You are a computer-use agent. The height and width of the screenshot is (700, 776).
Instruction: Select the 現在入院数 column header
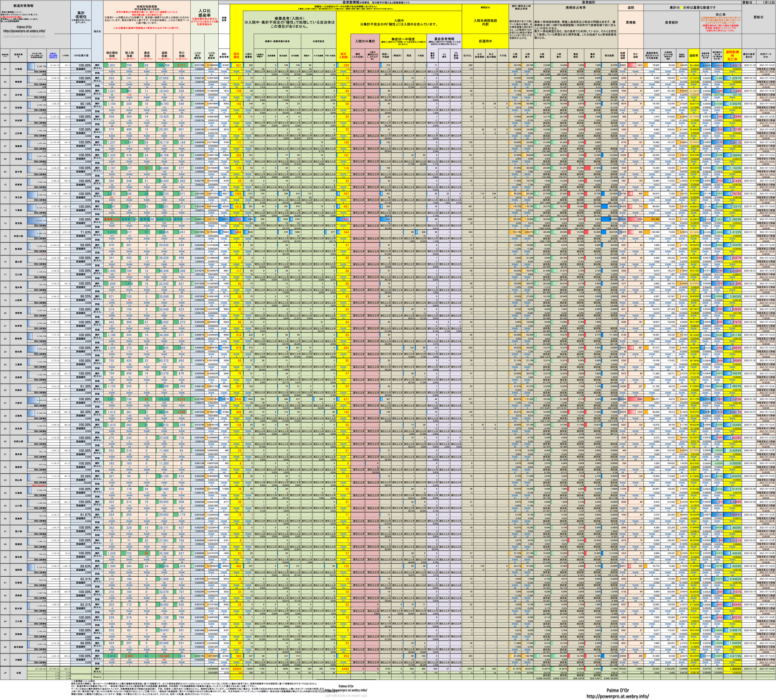[343, 55]
